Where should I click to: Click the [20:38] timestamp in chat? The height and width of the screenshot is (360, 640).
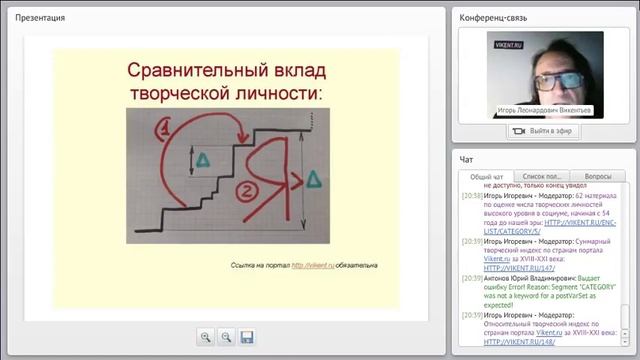click(472, 196)
